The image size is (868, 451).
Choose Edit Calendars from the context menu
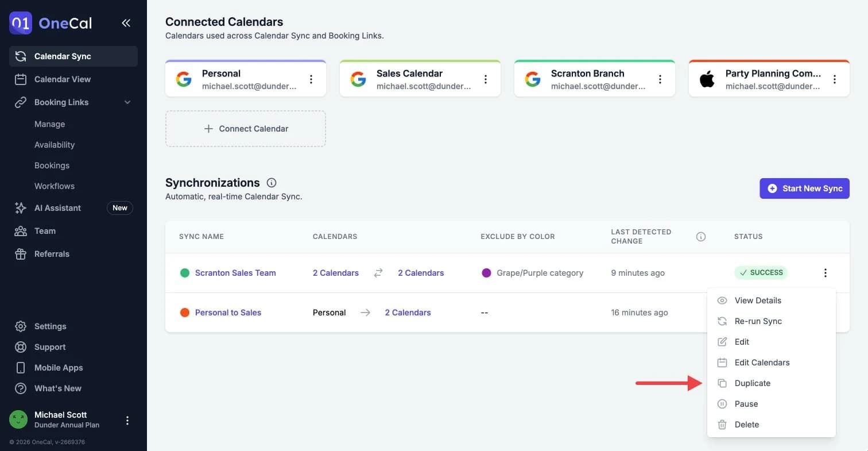[772, 363]
